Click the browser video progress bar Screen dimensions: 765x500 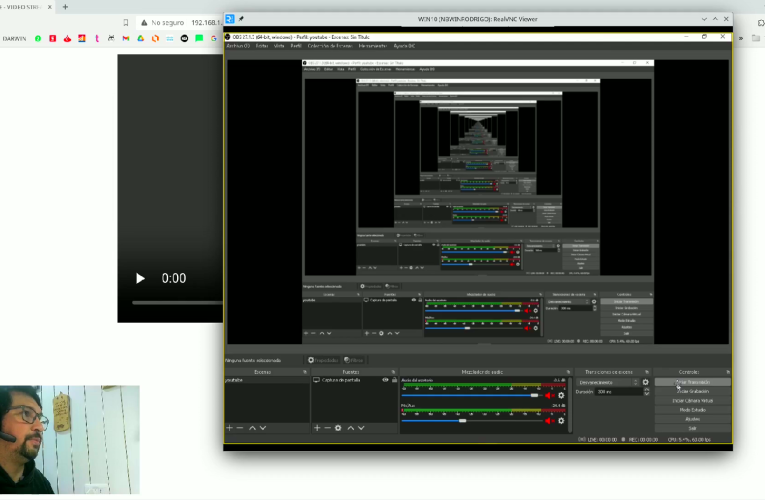click(x=177, y=303)
